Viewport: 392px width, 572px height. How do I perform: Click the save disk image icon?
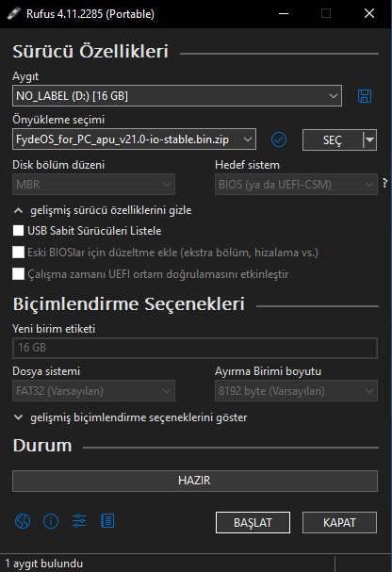[x=365, y=96]
